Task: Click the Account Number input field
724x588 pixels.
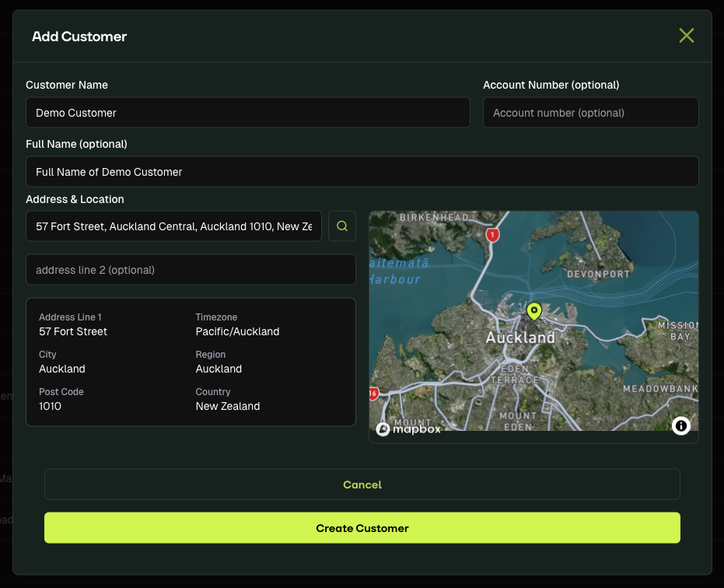Action: (590, 113)
